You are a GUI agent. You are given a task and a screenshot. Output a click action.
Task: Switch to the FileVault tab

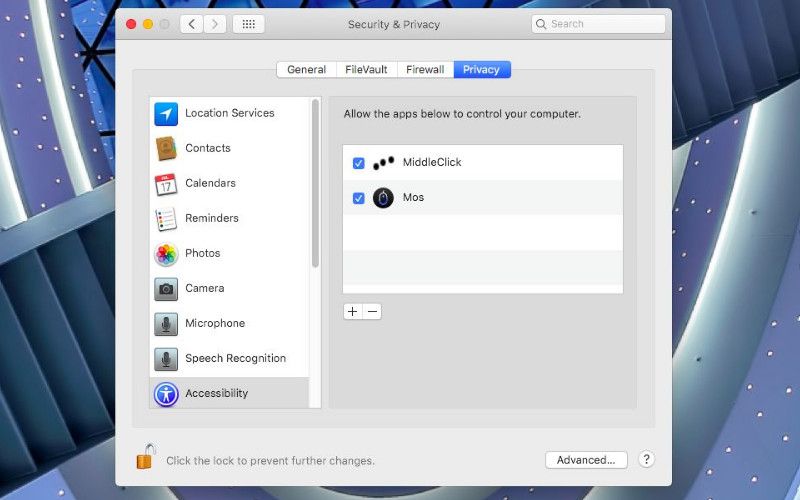366,69
